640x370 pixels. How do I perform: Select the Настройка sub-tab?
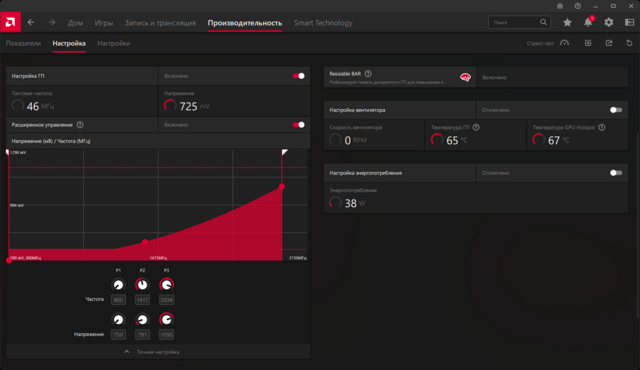click(69, 43)
